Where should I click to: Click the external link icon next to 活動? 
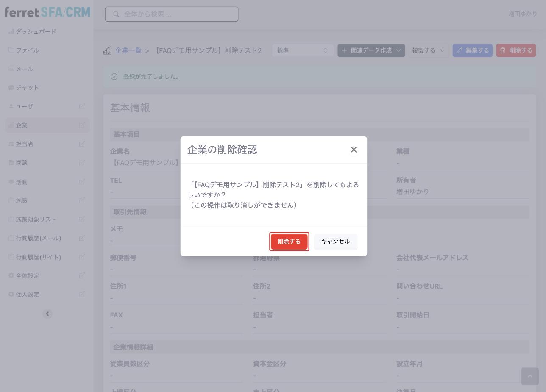pyautogui.click(x=82, y=182)
